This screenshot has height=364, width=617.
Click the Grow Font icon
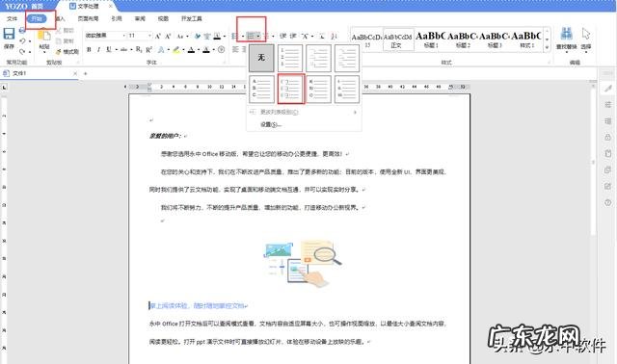[158, 37]
